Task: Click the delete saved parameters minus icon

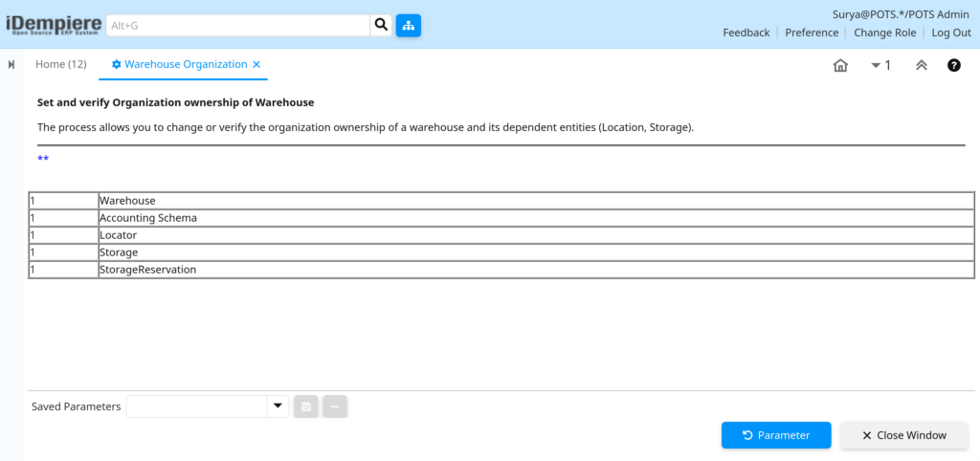Action: click(335, 406)
